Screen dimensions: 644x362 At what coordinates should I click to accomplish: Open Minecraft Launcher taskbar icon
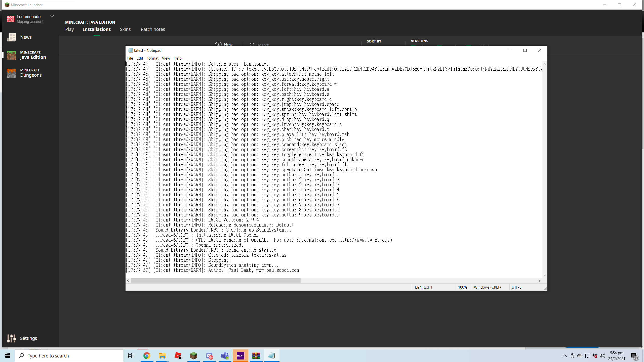(193, 356)
